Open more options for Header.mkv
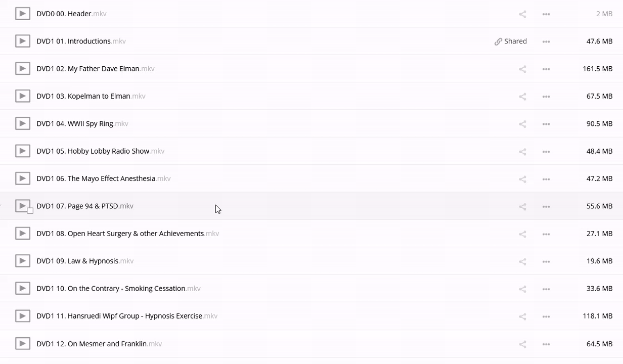Screen dimensions: 623x364 tap(546, 14)
